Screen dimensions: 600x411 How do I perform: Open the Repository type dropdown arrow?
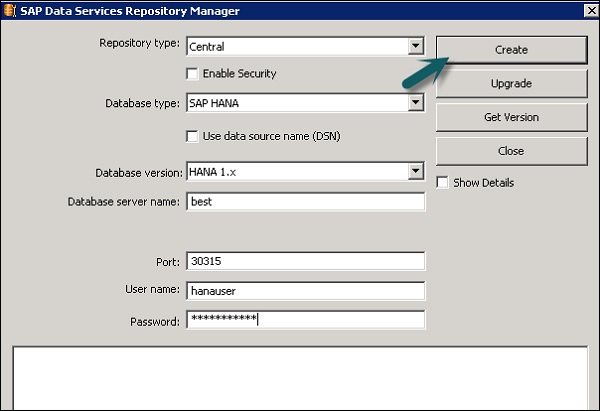[x=415, y=46]
